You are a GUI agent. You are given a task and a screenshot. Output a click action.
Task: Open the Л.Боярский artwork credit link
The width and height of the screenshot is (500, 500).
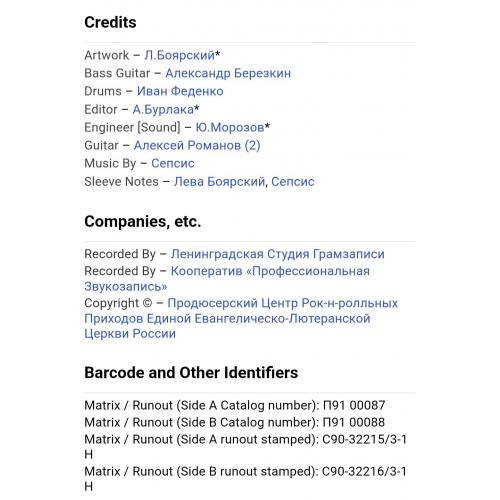tap(179, 55)
